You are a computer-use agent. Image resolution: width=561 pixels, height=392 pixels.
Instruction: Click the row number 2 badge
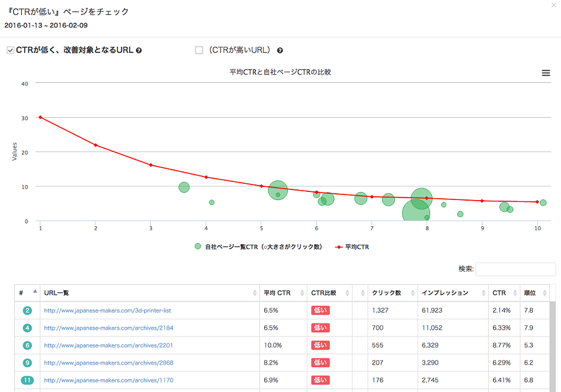(27, 310)
